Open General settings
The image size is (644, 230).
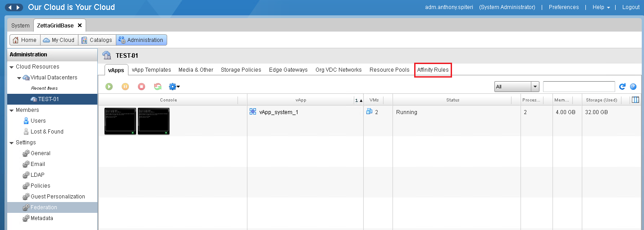pyautogui.click(x=41, y=153)
